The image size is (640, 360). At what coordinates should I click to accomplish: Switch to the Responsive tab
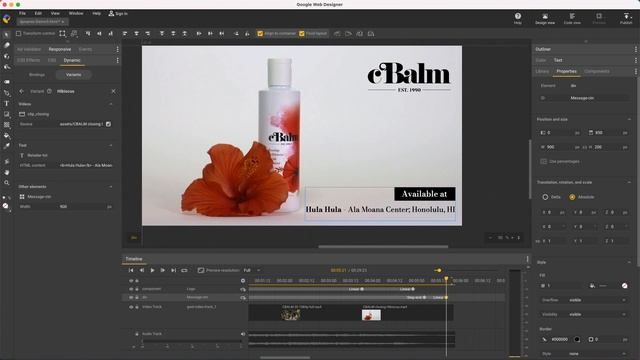[60, 49]
